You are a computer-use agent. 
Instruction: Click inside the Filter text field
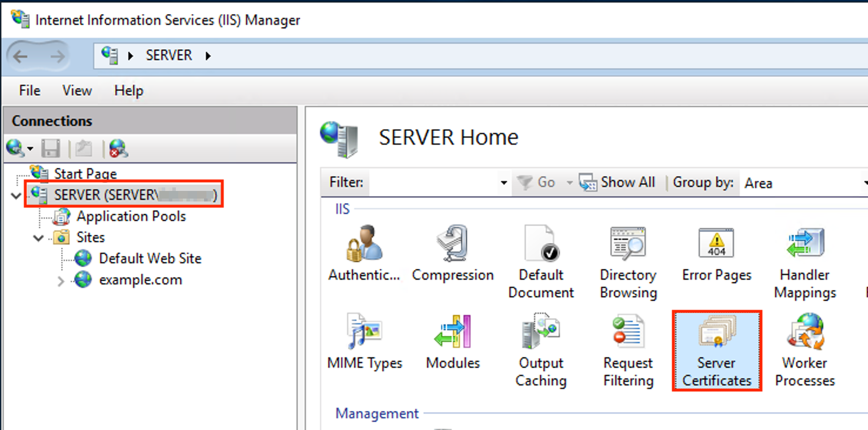pyautogui.click(x=433, y=183)
